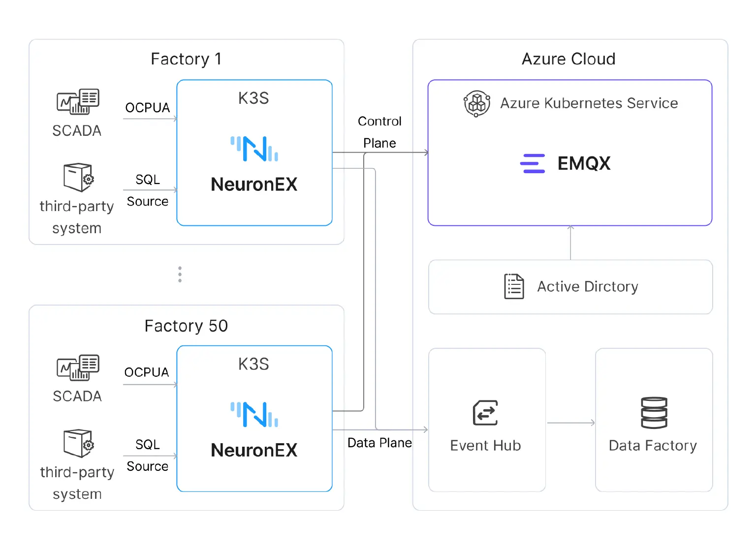
Task: Click the SCADA icon in Factory 1
Action: click(x=78, y=101)
